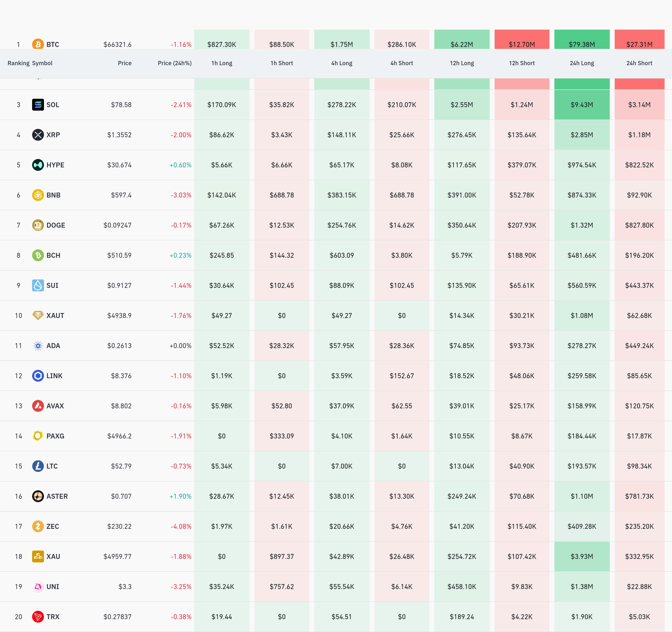This screenshot has height=632, width=672.
Task: Click the SOL coin icon
Action: 38,105
